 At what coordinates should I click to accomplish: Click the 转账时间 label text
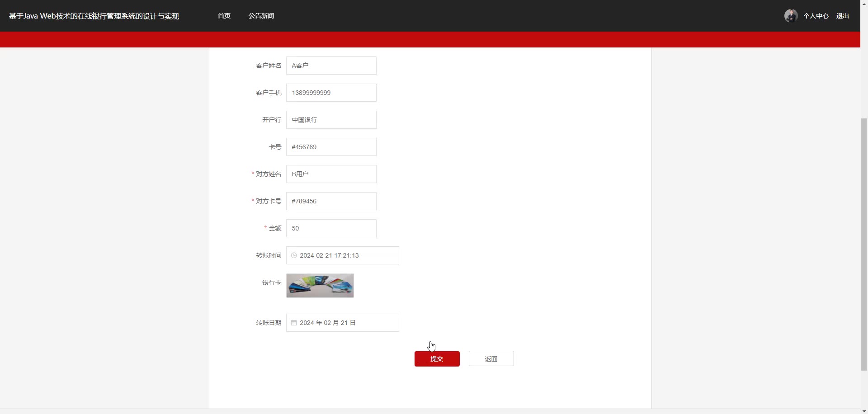[x=269, y=255]
